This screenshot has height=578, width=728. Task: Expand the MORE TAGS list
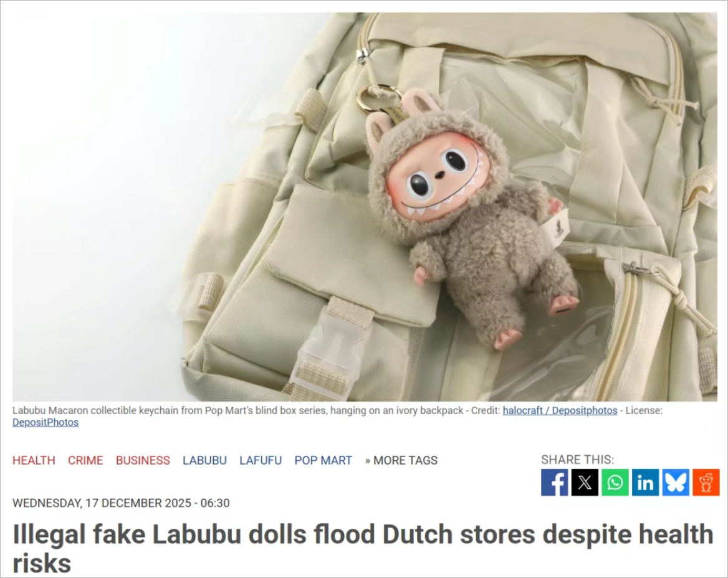click(401, 460)
